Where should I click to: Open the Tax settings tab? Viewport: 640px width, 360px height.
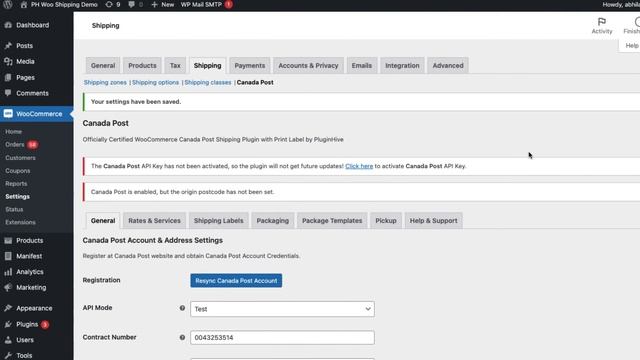pyautogui.click(x=175, y=66)
